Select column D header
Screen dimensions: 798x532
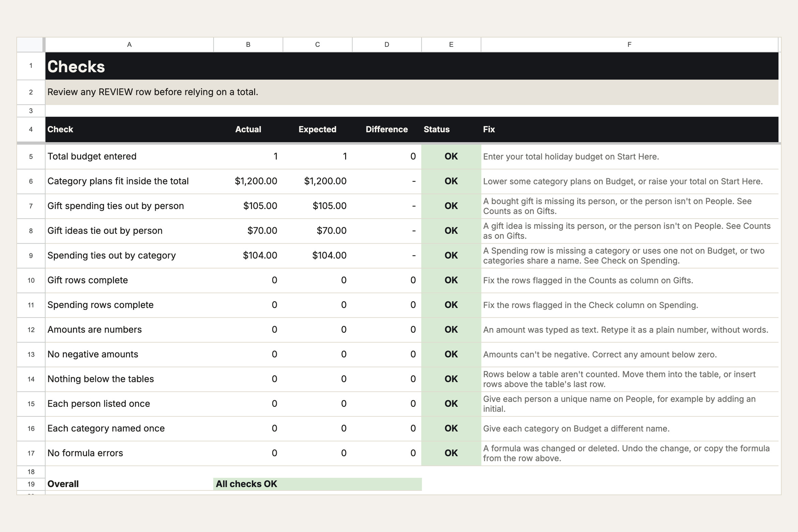(x=387, y=45)
